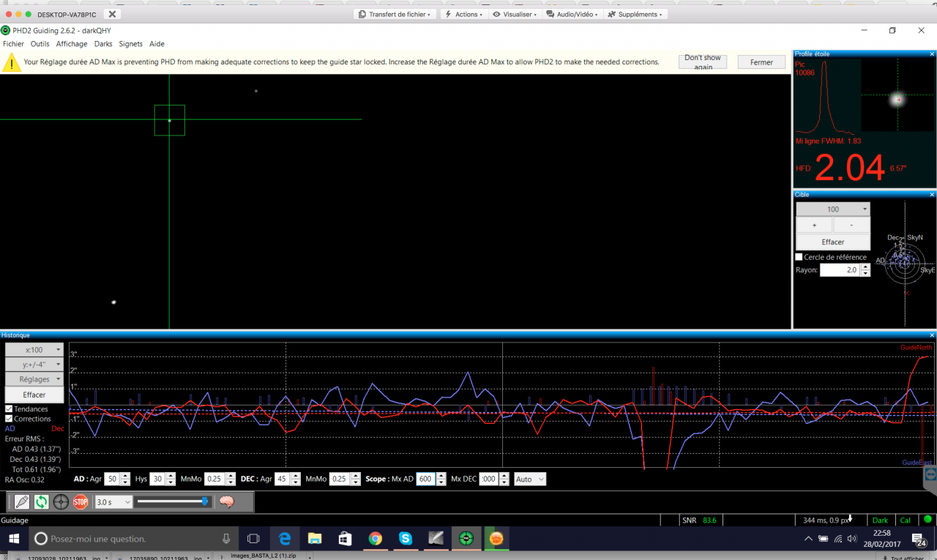Open the exposure time 3.0 s dropdown
The image size is (937, 560).
tap(113, 502)
